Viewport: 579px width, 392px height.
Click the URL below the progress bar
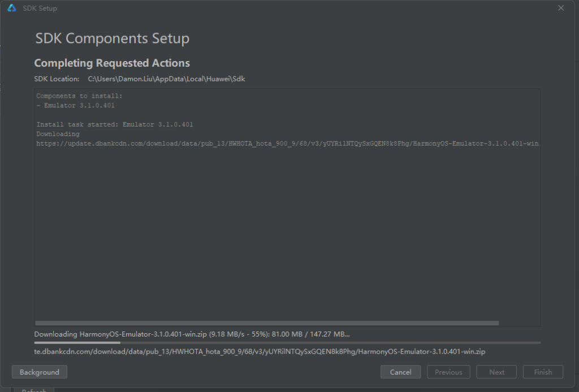(x=260, y=351)
